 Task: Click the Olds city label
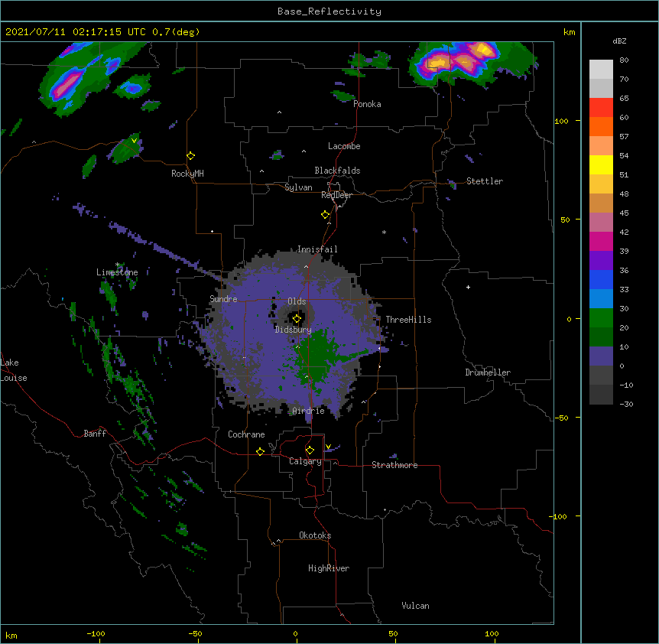pos(297,301)
